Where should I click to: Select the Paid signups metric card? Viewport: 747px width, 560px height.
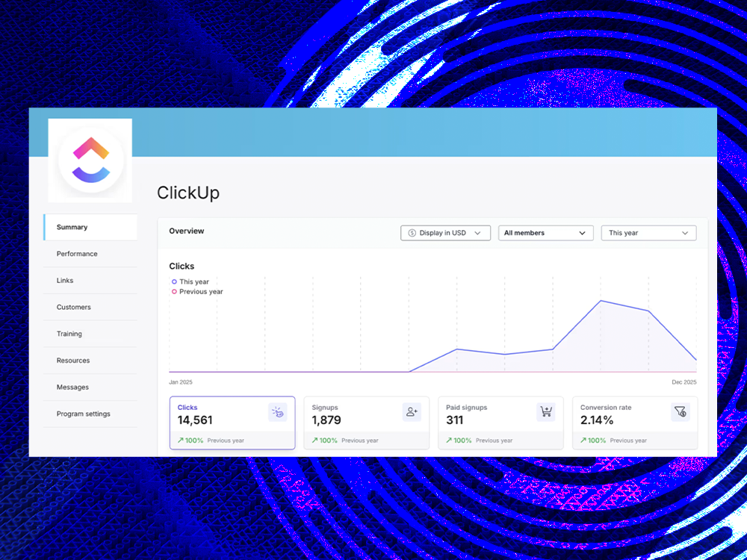500,423
